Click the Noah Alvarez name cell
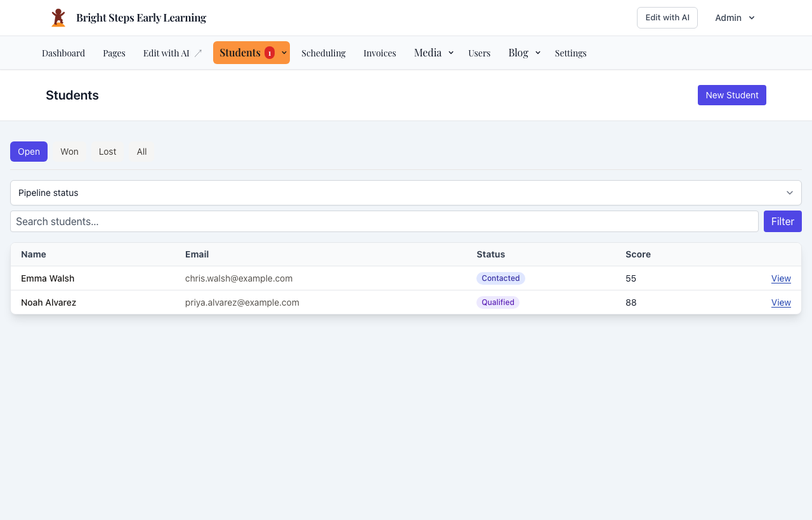This screenshot has width=812, height=520. click(x=48, y=302)
